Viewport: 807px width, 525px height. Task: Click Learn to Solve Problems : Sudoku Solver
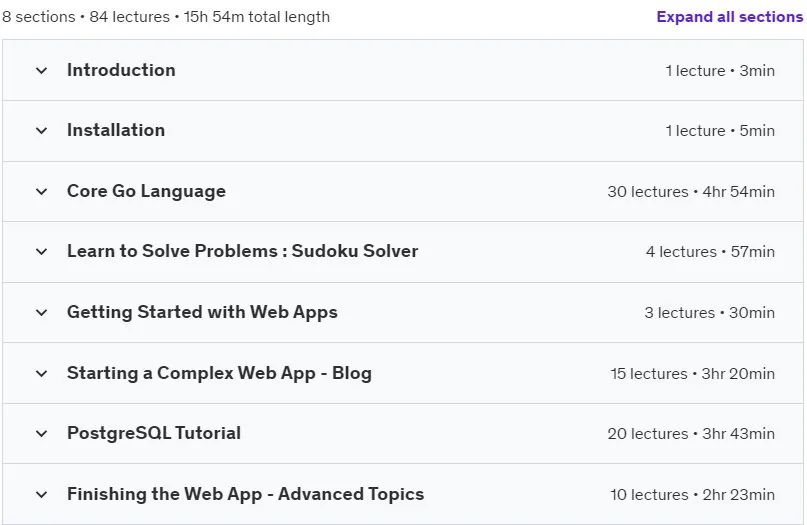(242, 251)
